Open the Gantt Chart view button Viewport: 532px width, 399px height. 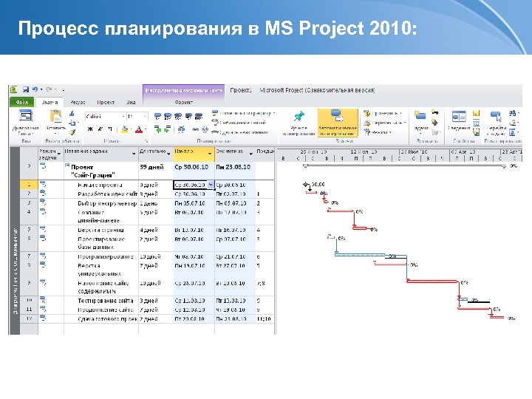coord(26,122)
